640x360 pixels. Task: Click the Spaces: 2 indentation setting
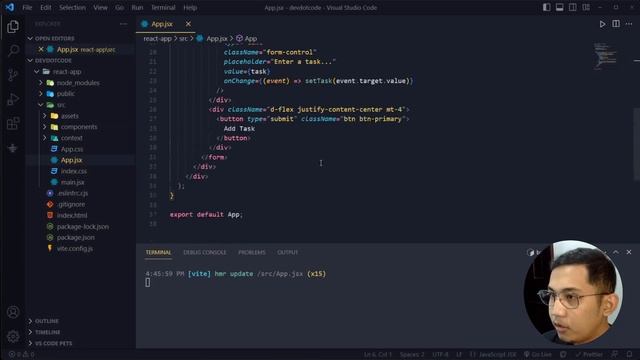(x=412, y=354)
